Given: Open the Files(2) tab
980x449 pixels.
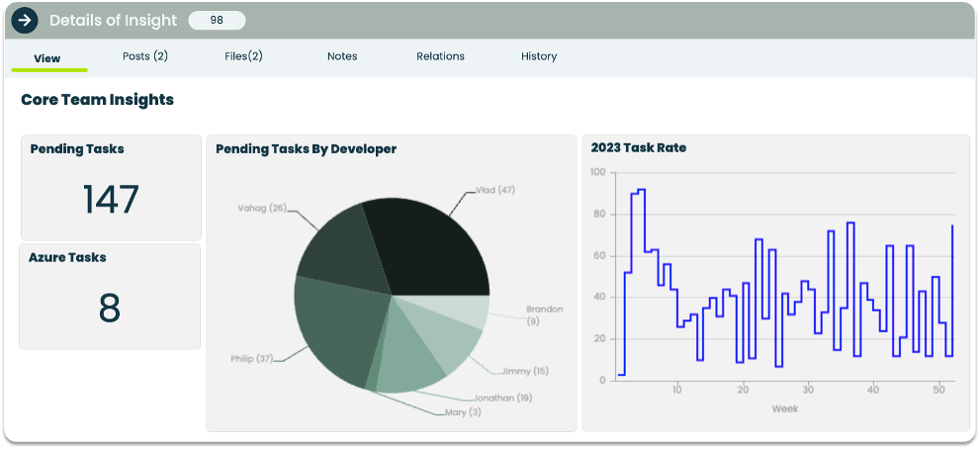Looking at the screenshot, I should pos(243,56).
